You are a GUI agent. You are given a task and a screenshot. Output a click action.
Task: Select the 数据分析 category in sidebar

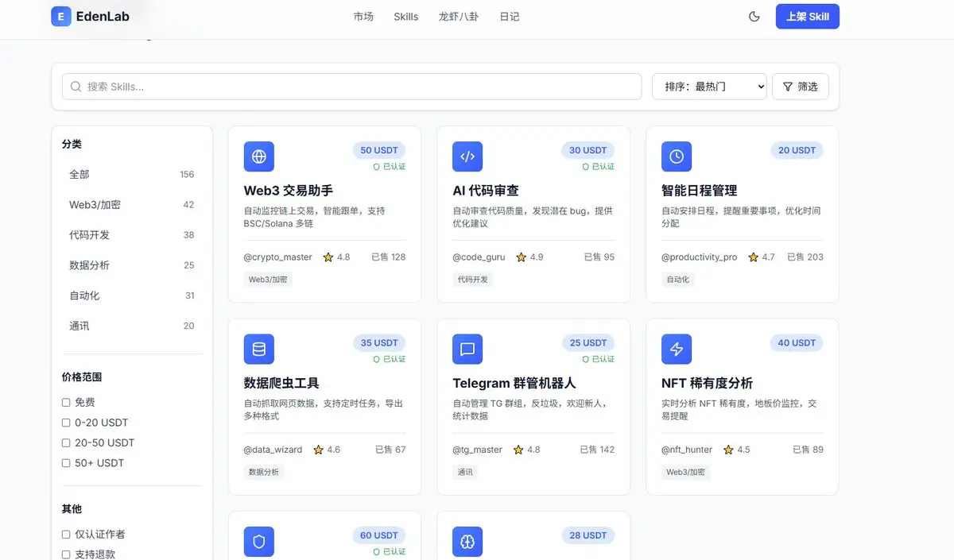(132, 265)
